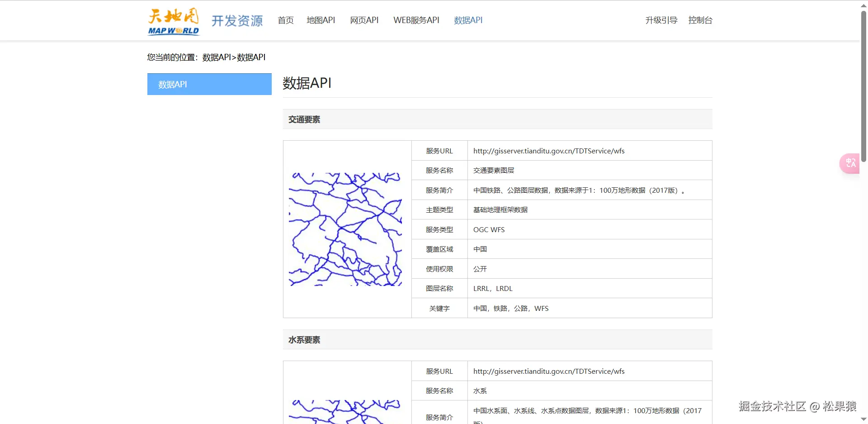Open the 首页 menu item

(x=285, y=20)
